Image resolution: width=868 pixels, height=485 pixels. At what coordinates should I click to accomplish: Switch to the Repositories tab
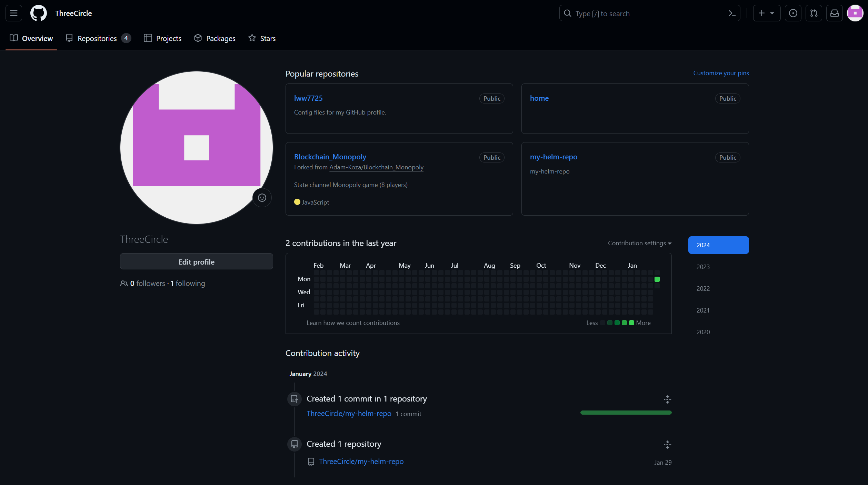(98, 38)
